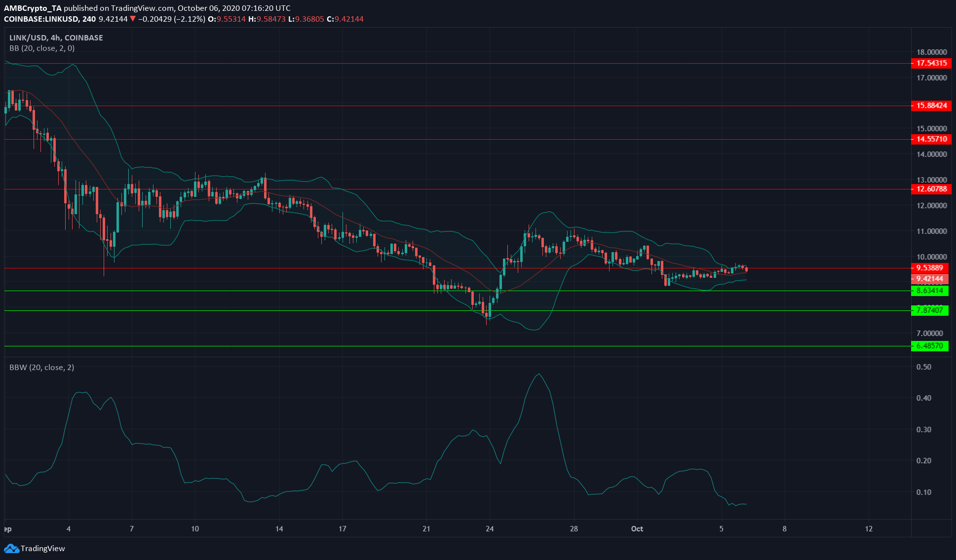Click the 14.00000 price axis tick

point(931,154)
